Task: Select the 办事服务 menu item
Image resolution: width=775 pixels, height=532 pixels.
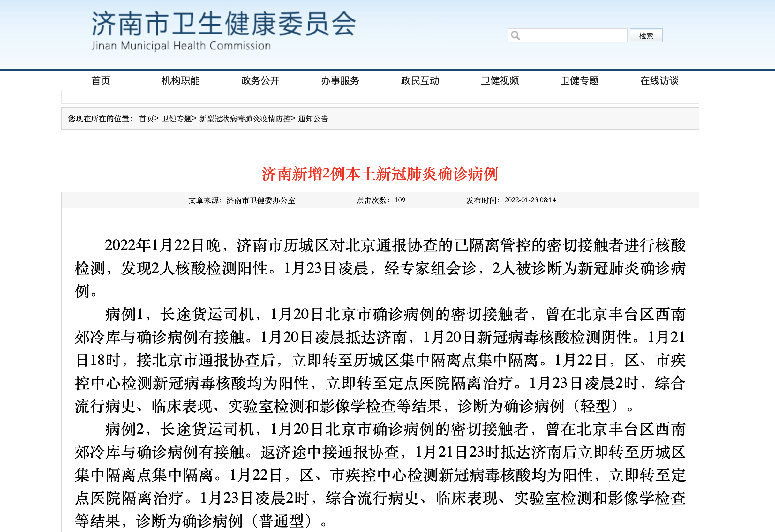Action: click(340, 80)
